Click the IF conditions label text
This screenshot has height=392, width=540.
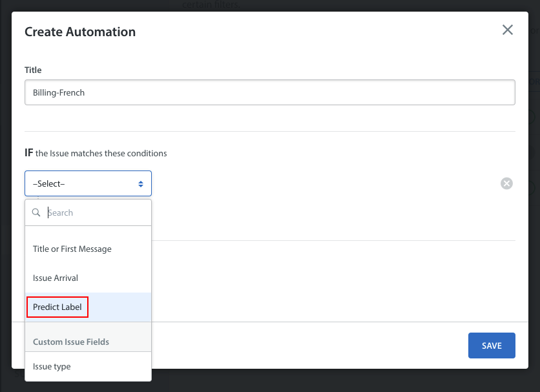point(96,153)
